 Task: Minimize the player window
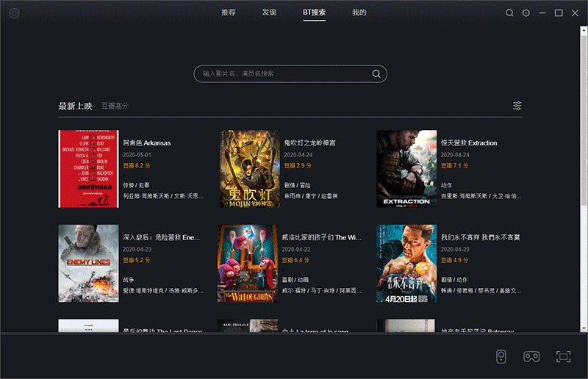[x=542, y=13]
